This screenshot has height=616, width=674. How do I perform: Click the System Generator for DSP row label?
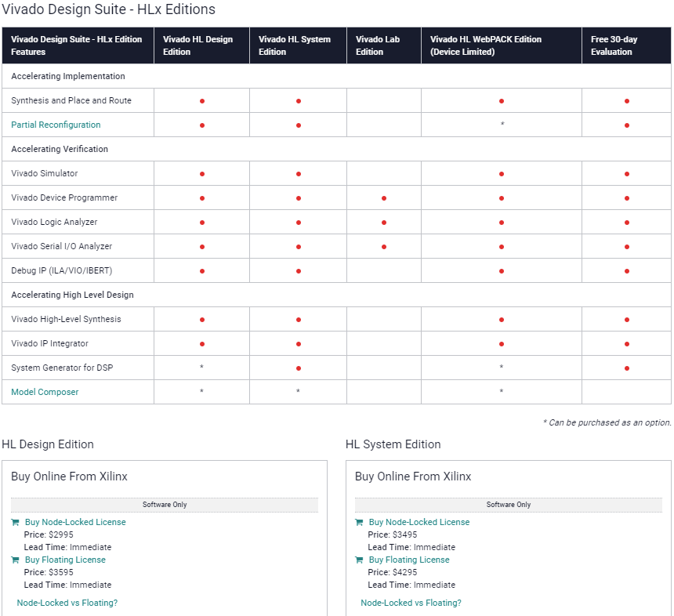coord(62,368)
